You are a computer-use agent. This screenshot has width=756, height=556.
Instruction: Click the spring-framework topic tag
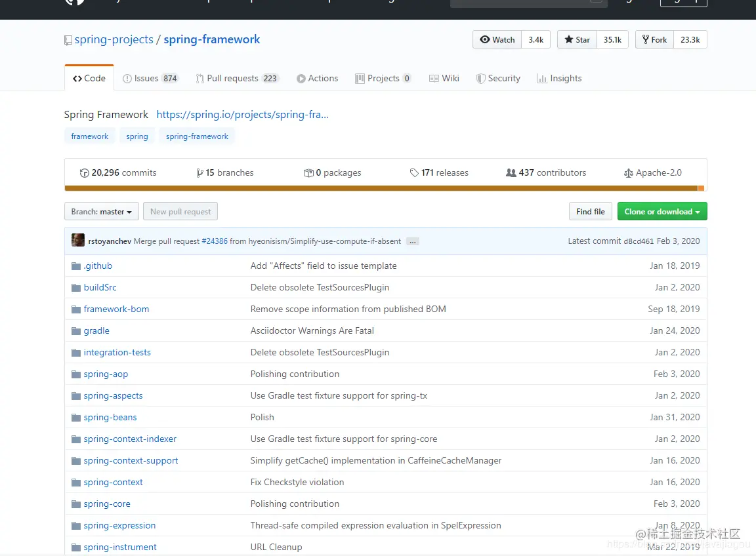[197, 136]
